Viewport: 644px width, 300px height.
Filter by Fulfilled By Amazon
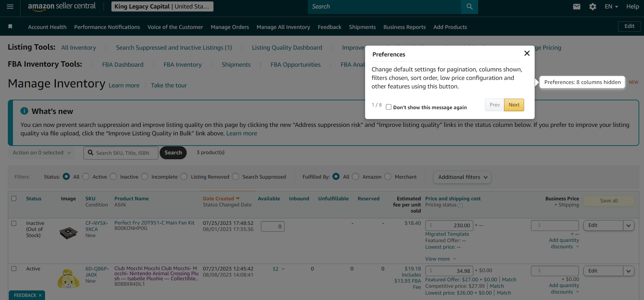[356, 176]
